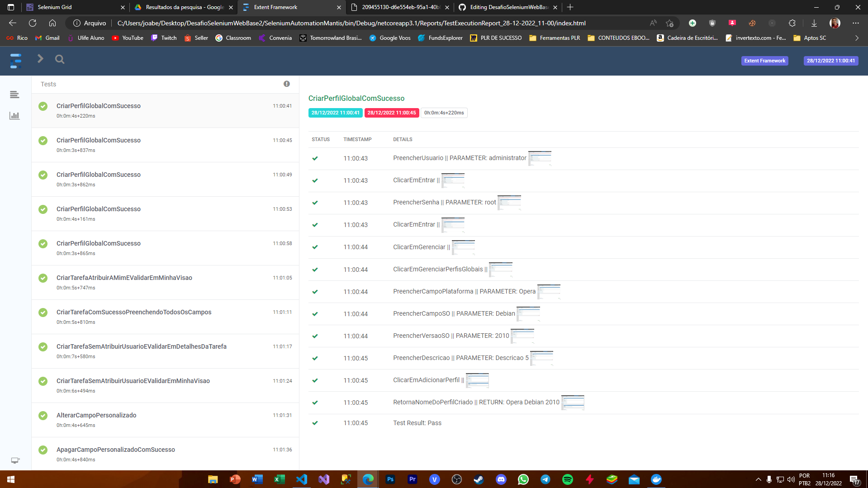Open Downloads in the browser toolbar
868x488 pixels.
[x=814, y=23]
